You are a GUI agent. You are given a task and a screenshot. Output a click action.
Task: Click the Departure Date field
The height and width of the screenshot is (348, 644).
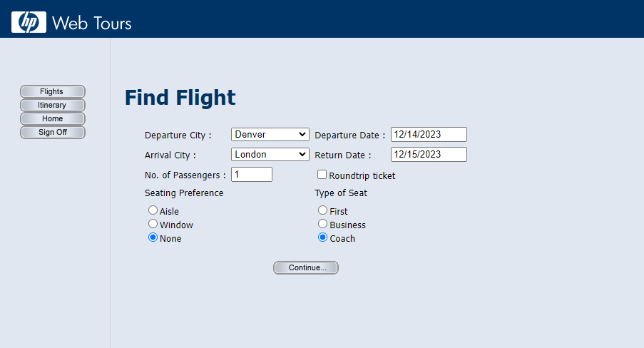click(x=428, y=134)
